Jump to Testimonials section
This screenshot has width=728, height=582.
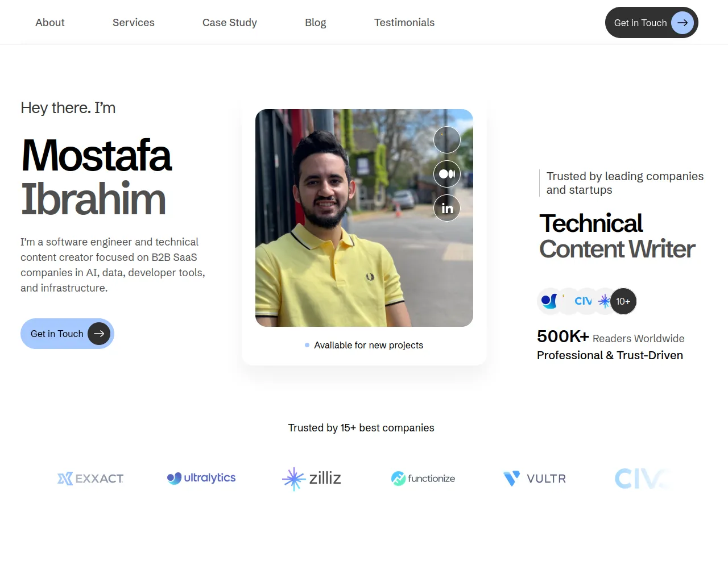point(404,23)
